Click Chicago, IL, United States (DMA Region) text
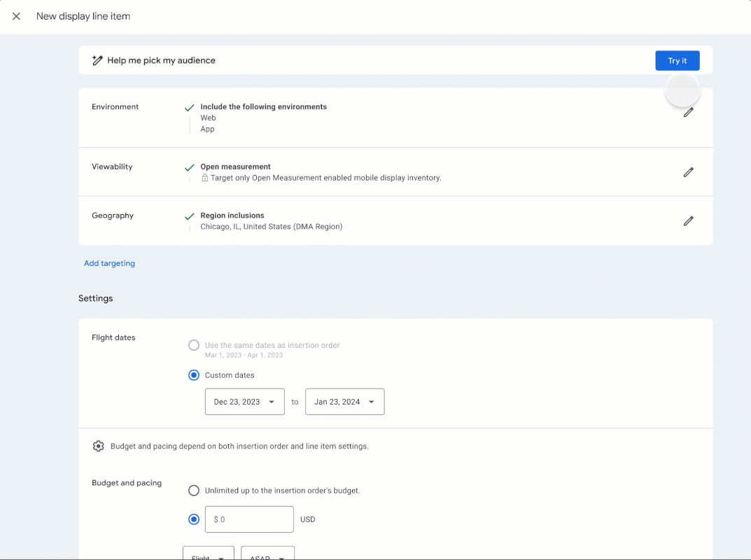This screenshot has height=560, width=751. [x=271, y=227]
